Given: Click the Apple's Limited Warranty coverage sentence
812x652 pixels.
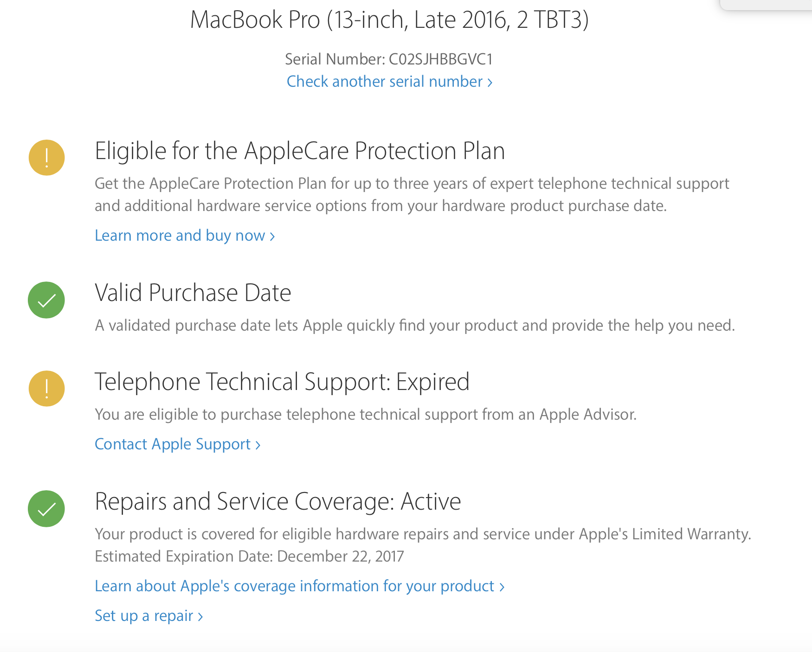Looking at the screenshot, I should point(423,534).
